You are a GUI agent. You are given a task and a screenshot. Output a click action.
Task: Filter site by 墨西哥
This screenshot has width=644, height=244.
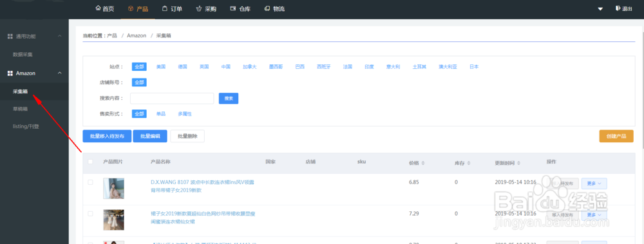tap(276, 66)
